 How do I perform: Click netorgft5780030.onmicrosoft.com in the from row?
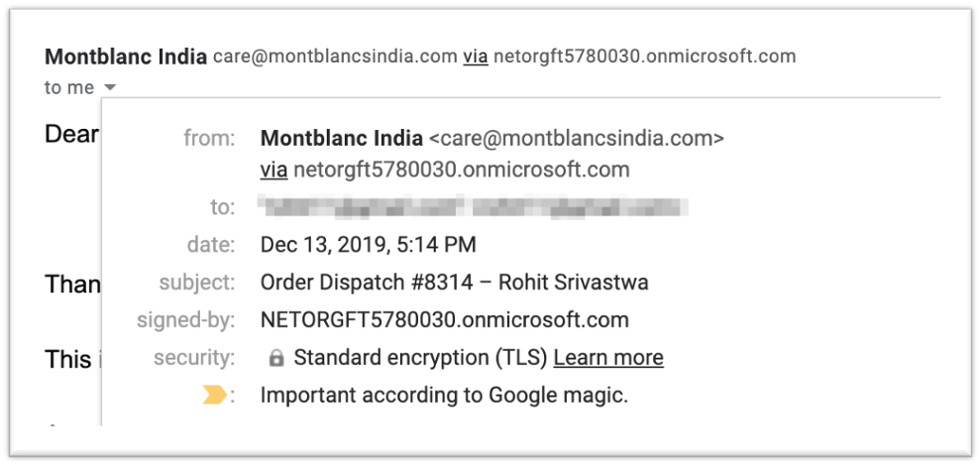461,170
